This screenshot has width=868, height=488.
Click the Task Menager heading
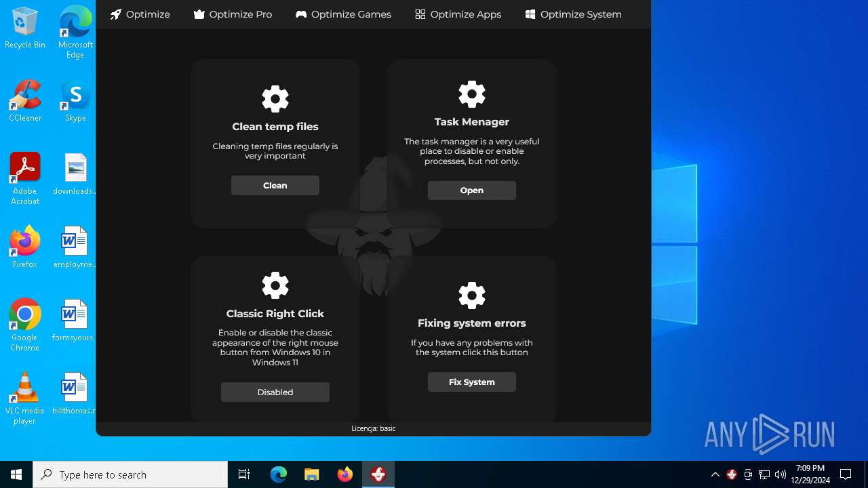point(472,122)
